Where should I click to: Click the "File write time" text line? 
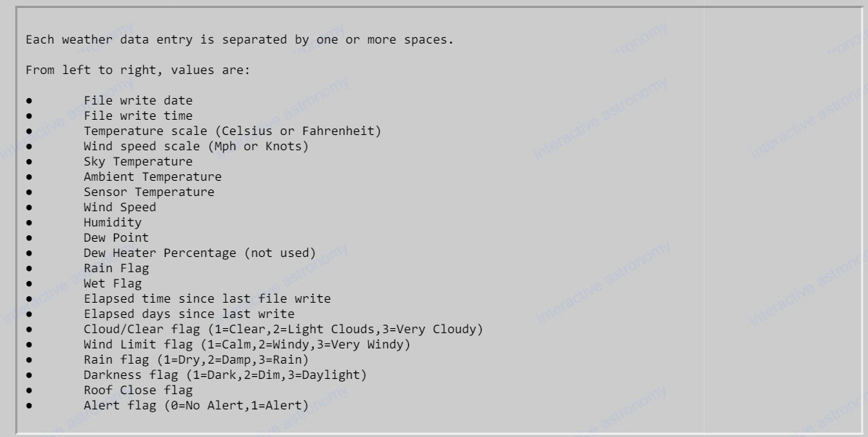coord(138,115)
